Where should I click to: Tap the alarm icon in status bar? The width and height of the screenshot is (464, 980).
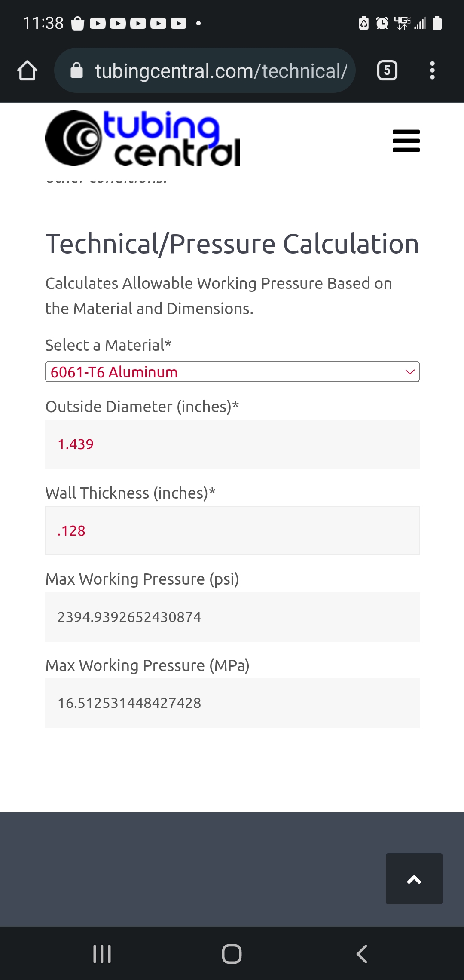(x=382, y=23)
